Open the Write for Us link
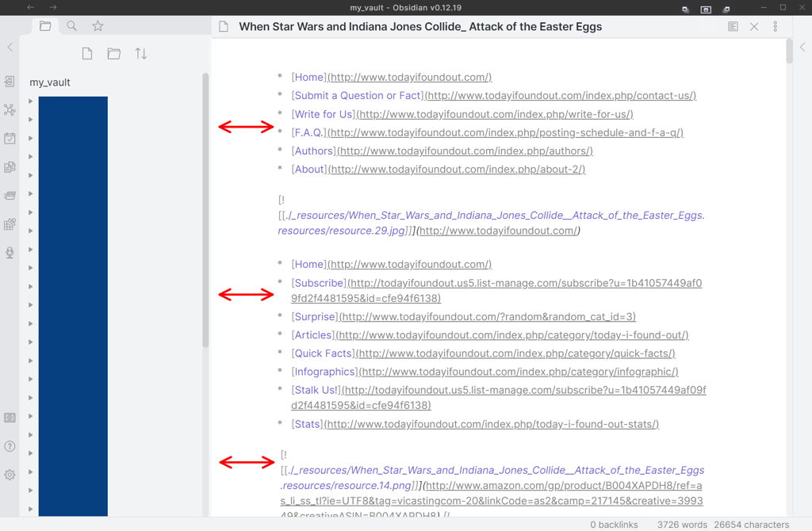 pos(324,114)
